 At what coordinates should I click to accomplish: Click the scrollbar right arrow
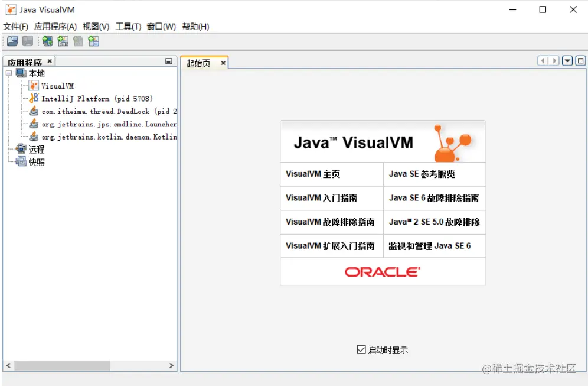click(x=171, y=365)
